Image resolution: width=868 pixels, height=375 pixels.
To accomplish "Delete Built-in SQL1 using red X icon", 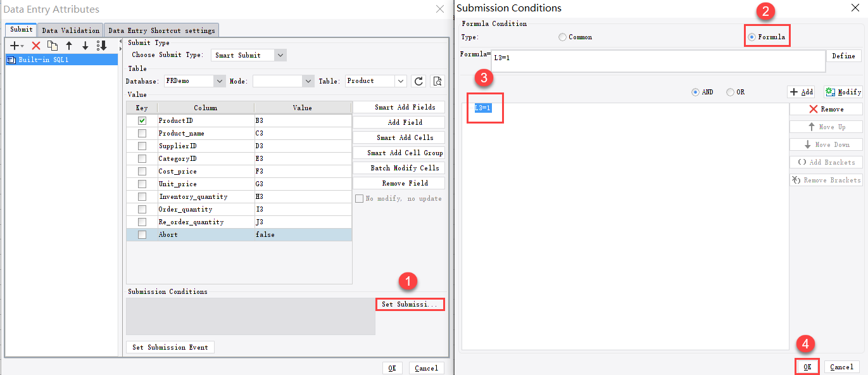I will [x=35, y=46].
